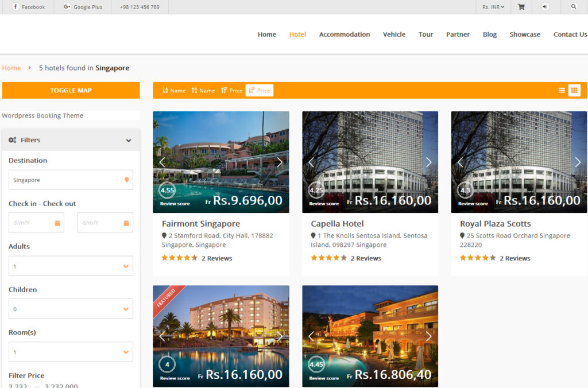Open the Partner menu
The width and height of the screenshot is (588, 388).
point(458,34)
